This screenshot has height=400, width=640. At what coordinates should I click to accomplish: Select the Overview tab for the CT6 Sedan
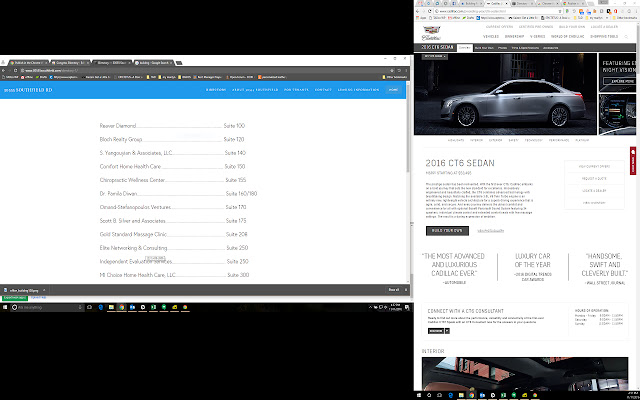(x=464, y=47)
